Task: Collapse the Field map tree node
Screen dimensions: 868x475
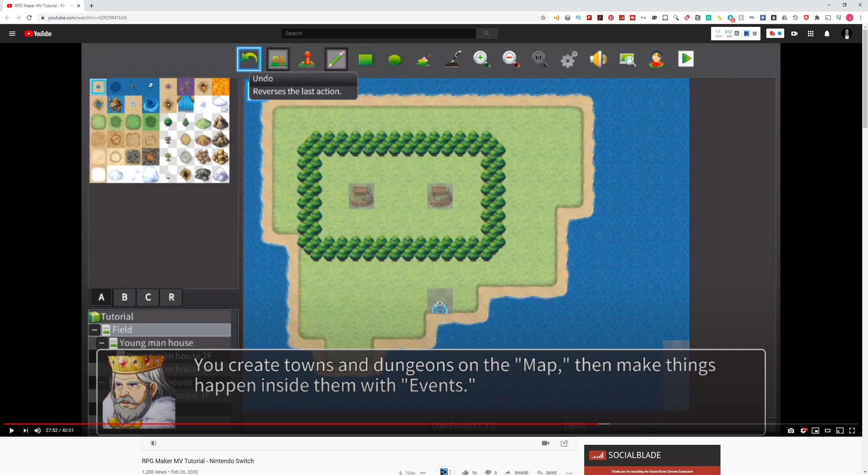Action: tap(95, 330)
